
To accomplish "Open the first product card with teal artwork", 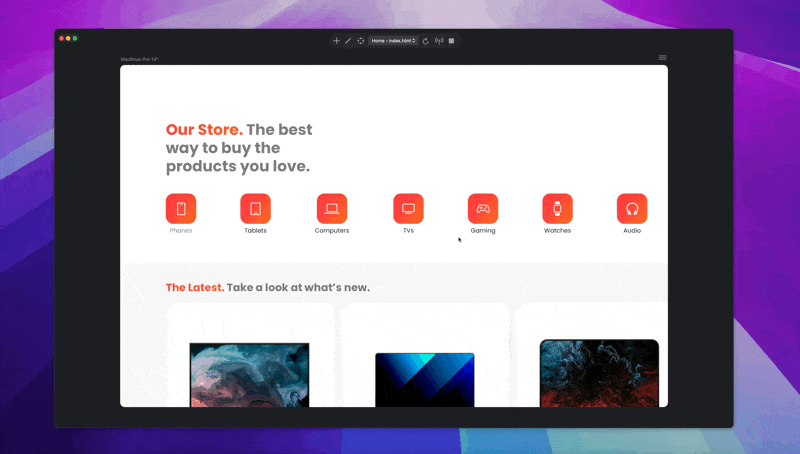I will [x=250, y=355].
